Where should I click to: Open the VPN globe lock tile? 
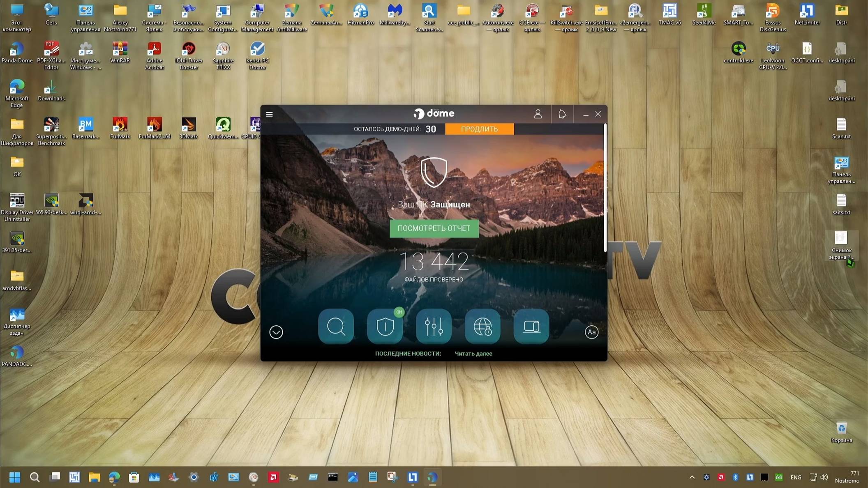482,327
